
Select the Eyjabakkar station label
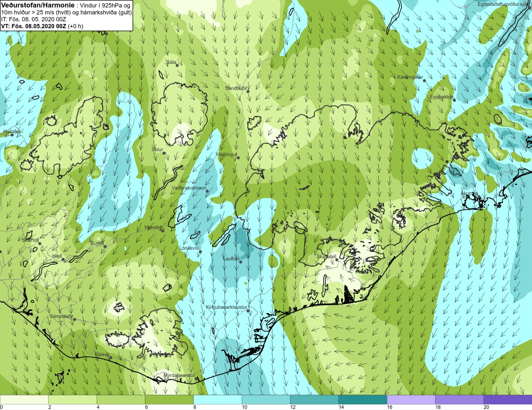(x=441, y=97)
